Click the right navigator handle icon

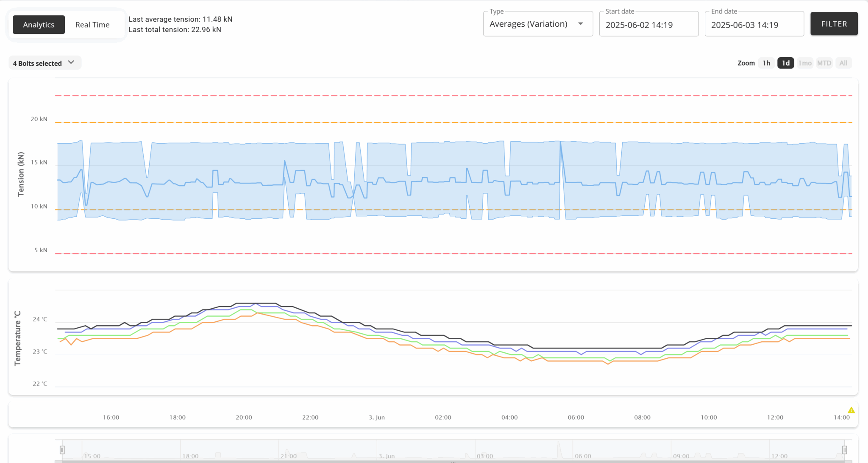(x=844, y=451)
